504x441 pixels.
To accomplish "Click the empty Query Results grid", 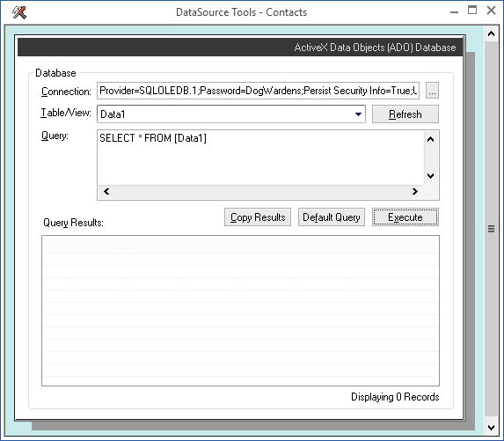I will pyautogui.click(x=240, y=311).
